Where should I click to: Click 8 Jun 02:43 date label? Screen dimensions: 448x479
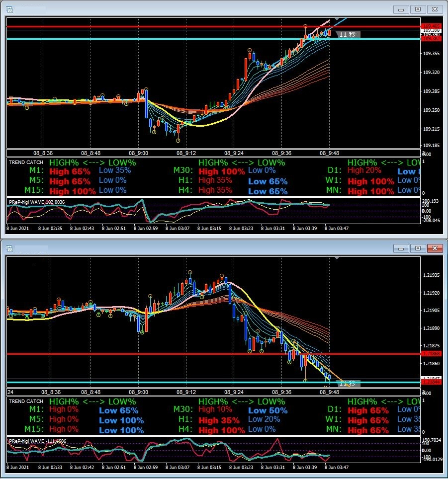coord(82,228)
